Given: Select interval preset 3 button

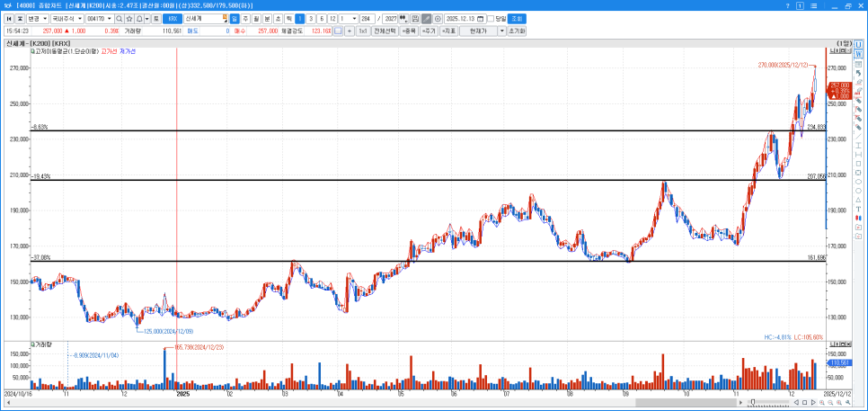Looking at the screenshot, I should pyautogui.click(x=311, y=18).
